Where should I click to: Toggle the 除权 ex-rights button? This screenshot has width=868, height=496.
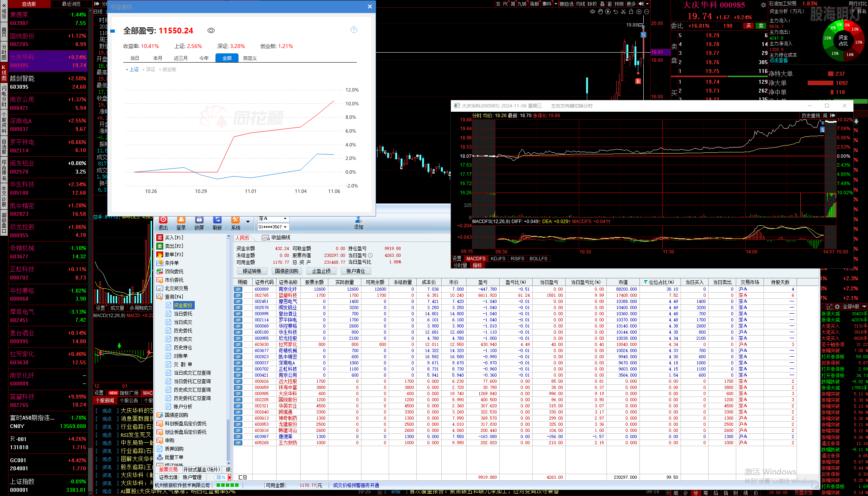click(593, 4)
